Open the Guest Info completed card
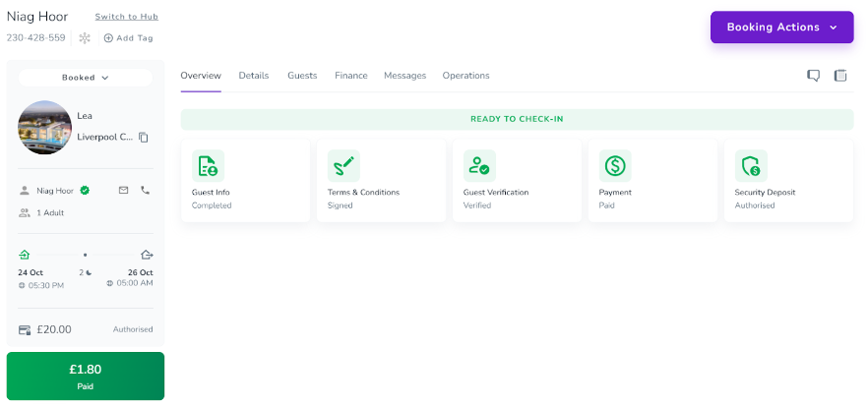 [245, 181]
